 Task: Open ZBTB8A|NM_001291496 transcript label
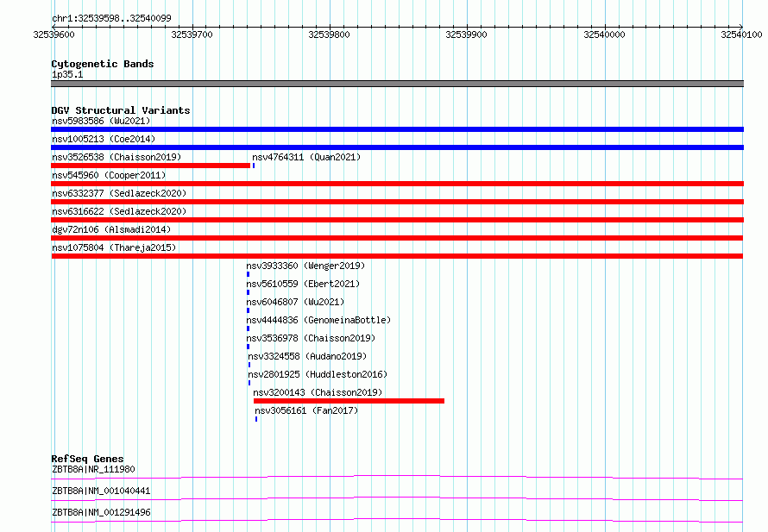[101, 512]
